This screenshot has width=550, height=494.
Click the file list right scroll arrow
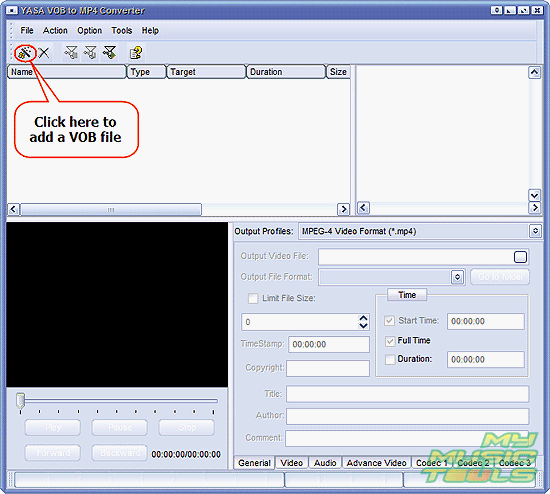[343, 209]
